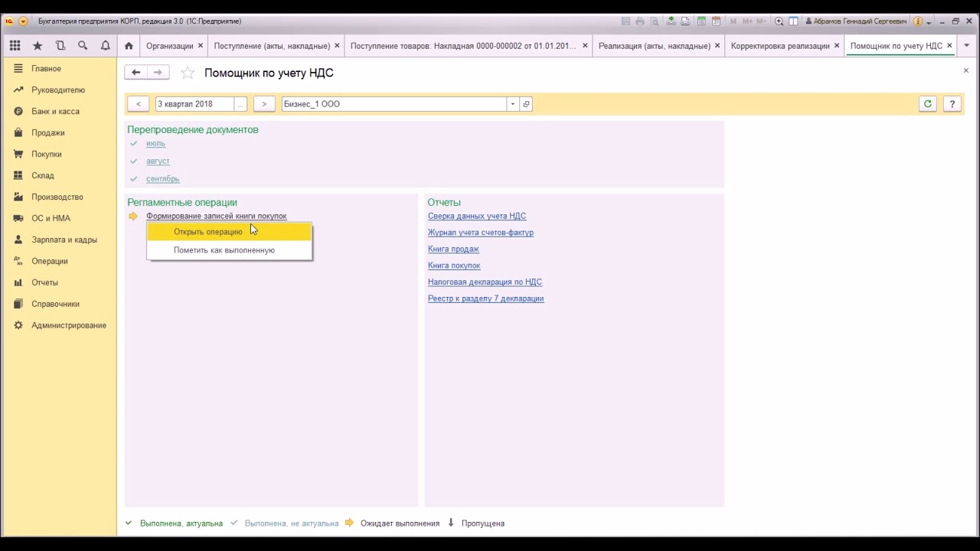The image size is (980, 551).
Task: Close the Организации tab
Action: click(x=201, y=46)
